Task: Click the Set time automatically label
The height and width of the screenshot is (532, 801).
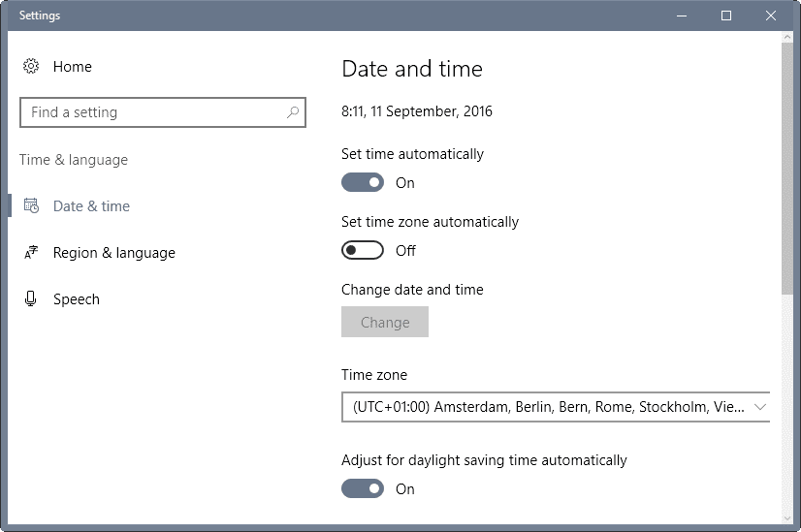Action: tap(412, 154)
